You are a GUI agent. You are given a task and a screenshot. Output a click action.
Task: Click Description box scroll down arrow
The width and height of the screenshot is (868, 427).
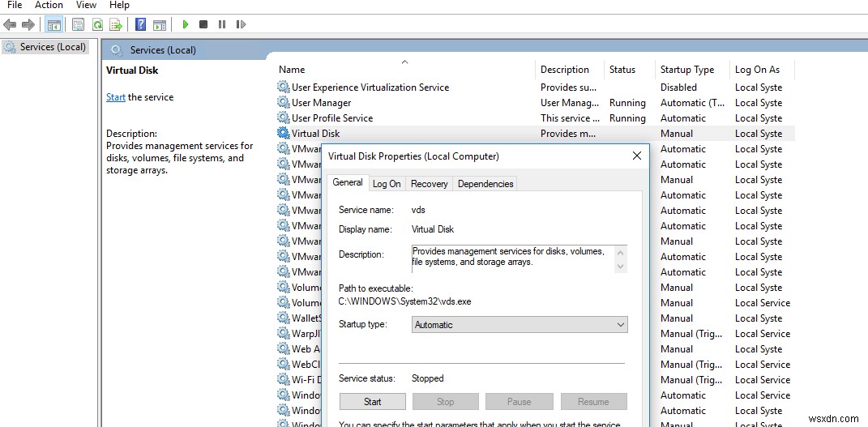[x=621, y=266]
